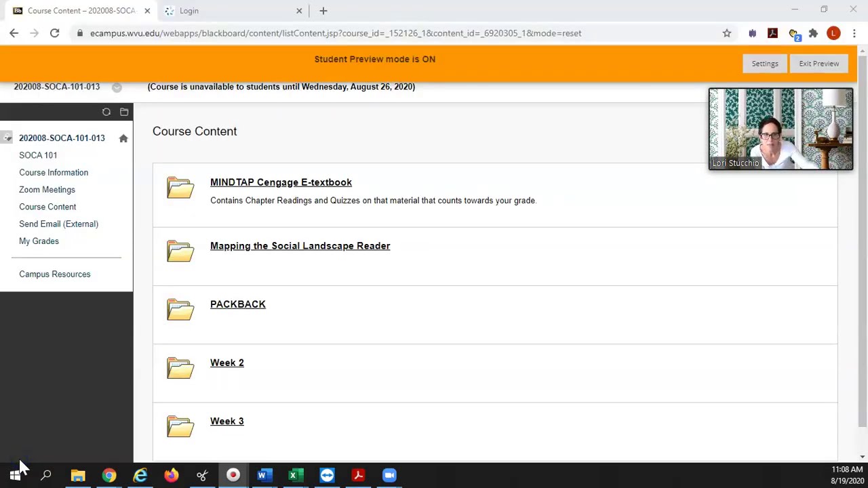The height and width of the screenshot is (488, 868).
Task: Open the Chrome three-dot menu
Action: click(854, 33)
